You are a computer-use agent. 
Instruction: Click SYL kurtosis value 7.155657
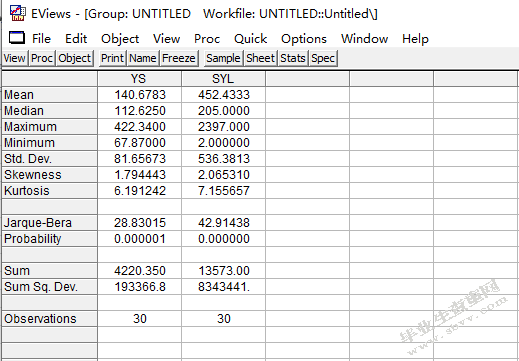pyautogui.click(x=224, y=191)
